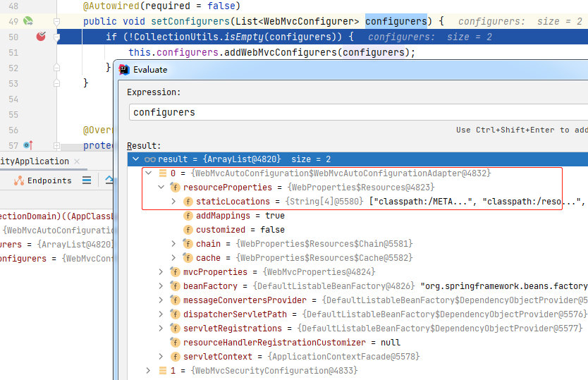Switch to the Endpoints tab
588x380 pixels.
pos(49,180)
